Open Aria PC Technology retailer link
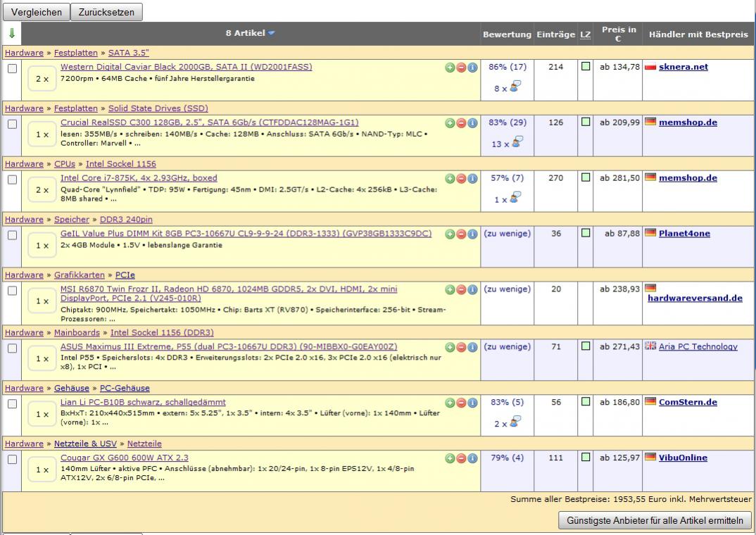Screen dimensions: 756x535 point(698,346)
